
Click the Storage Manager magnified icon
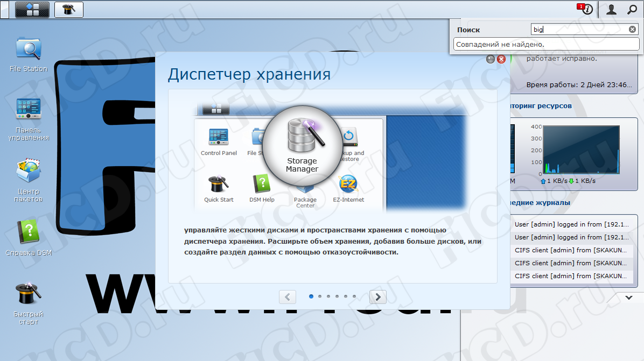click(x=302, y=146)
